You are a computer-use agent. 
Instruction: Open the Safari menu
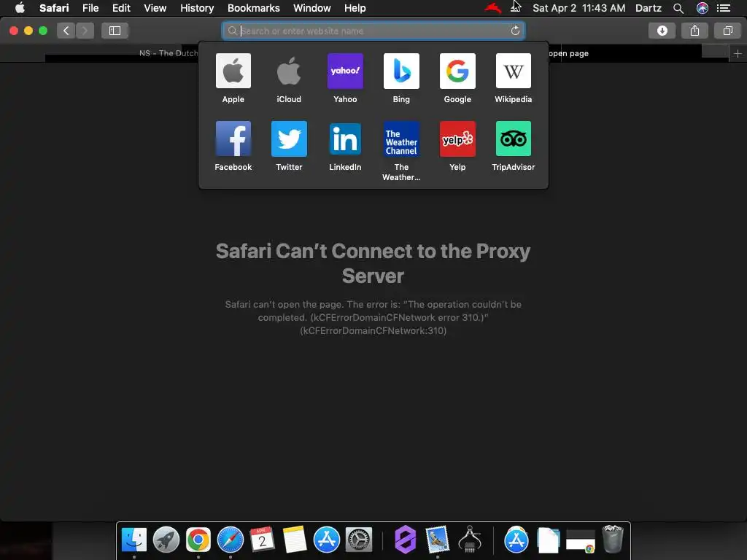pyautogui.click(x=54, y=8)
